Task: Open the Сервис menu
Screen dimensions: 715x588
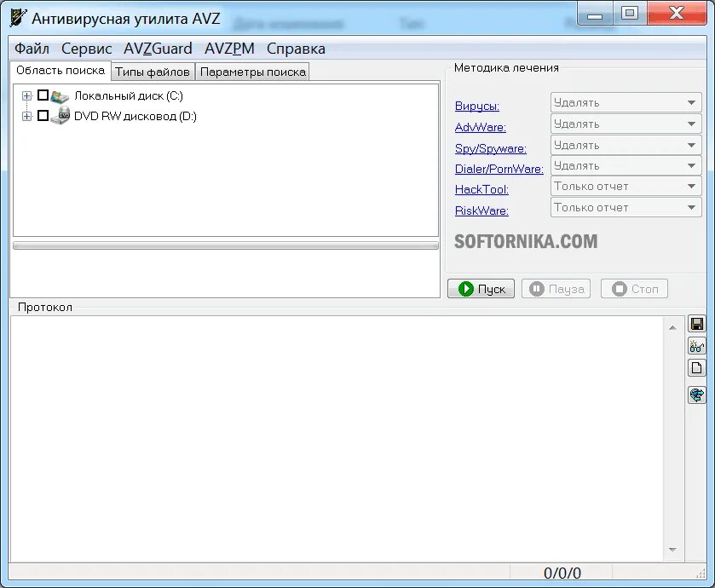Action: coord(85,49)
